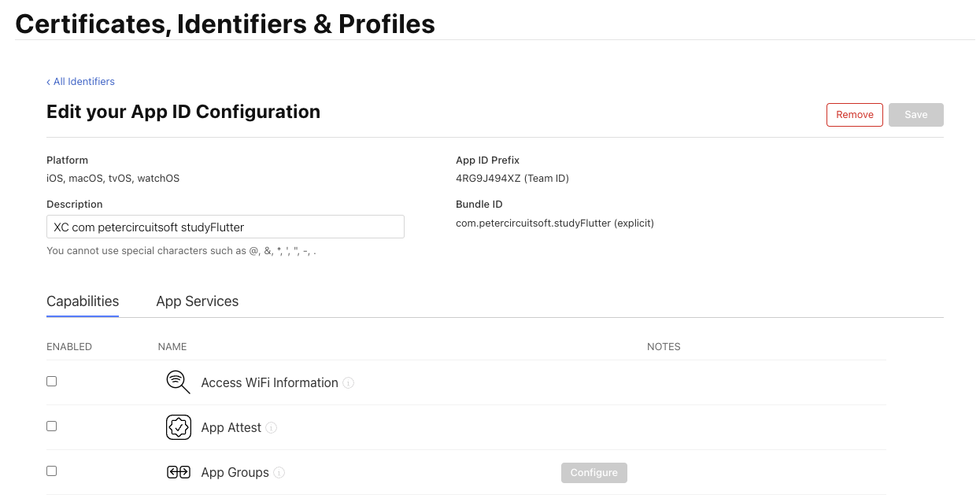This screenshot has width=980, height=502.
Task: Click the red Remove button
Action: coord(855,115)
